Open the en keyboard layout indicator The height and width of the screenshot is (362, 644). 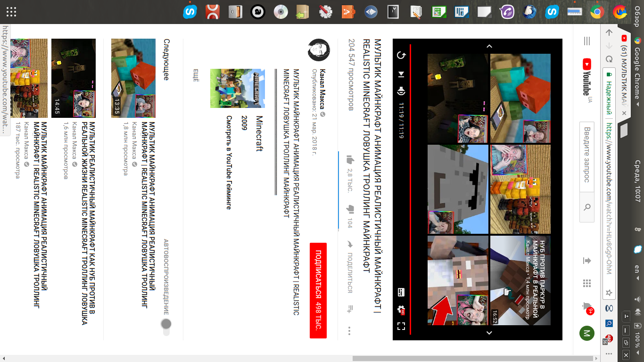tap(636, 270)
